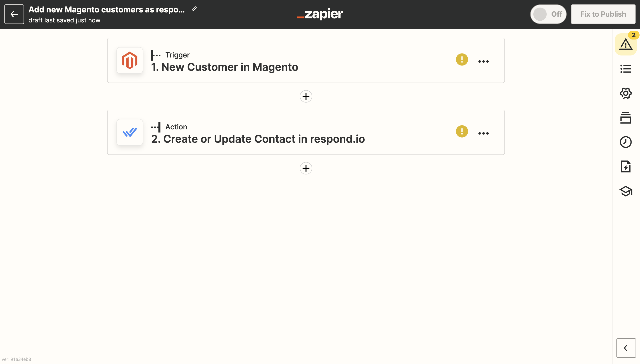Screen dimensions: 640x364
Task: Open the Zap details lightning file icon
Action: [626, 166]
